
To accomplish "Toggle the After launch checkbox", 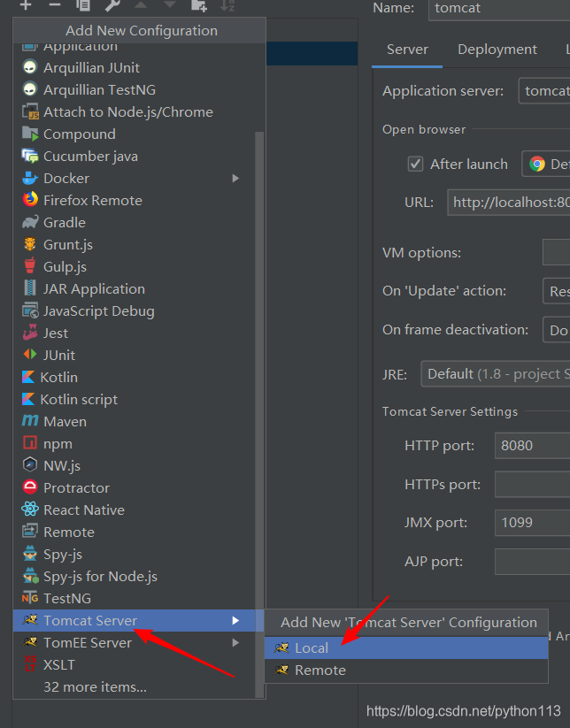I will point(415,164).
